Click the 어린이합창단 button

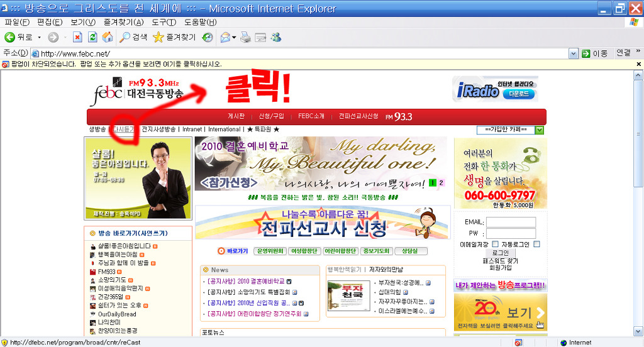tap(340, 251)
